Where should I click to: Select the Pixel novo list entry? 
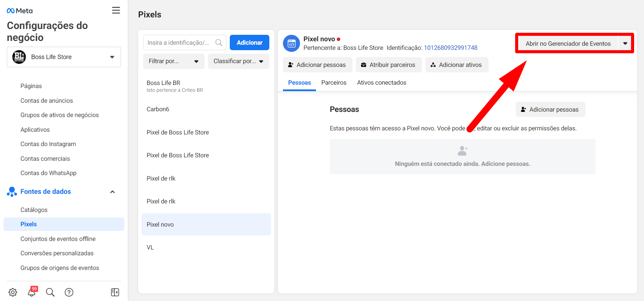pos(206,225)
